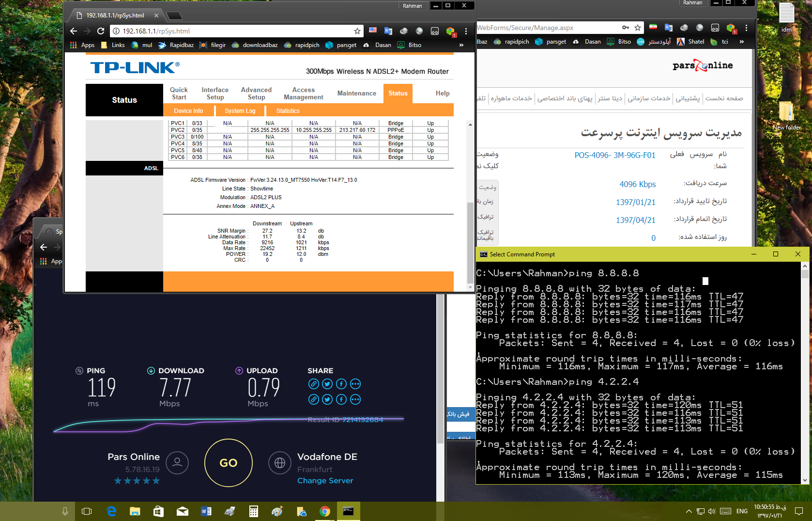Open آپلودسنتر bookmark in ParsOnline window
The height and width of the screenshot is (521, 812).
click(654, 42)
